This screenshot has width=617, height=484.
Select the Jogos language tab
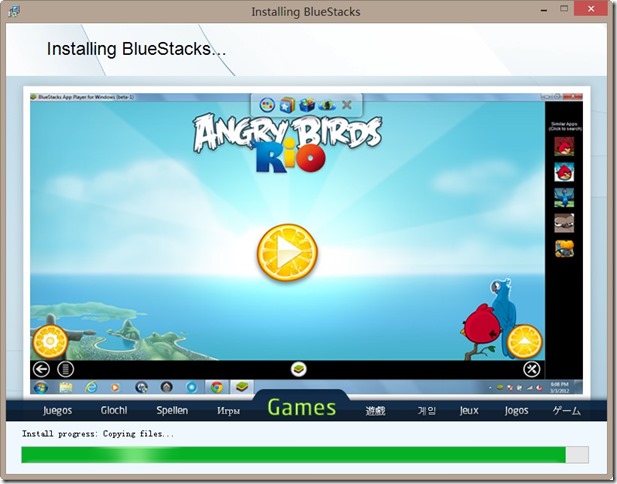pos(516,410)
